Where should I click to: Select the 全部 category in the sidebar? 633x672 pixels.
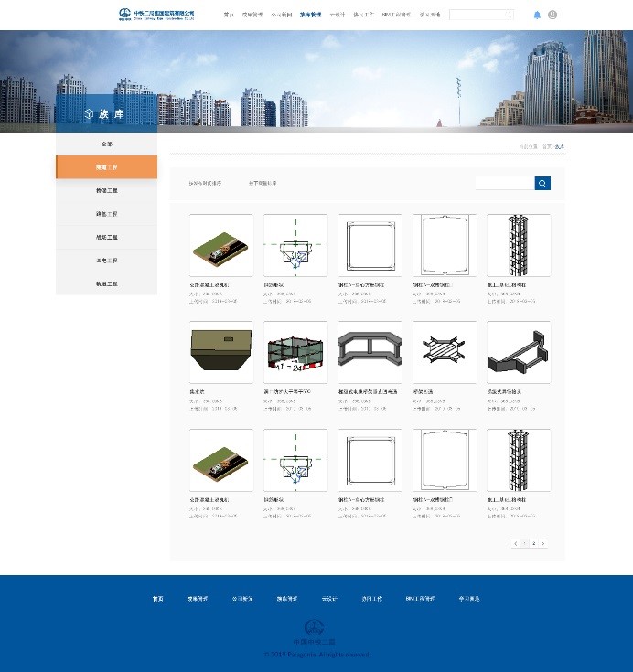[x=106, y=144]
